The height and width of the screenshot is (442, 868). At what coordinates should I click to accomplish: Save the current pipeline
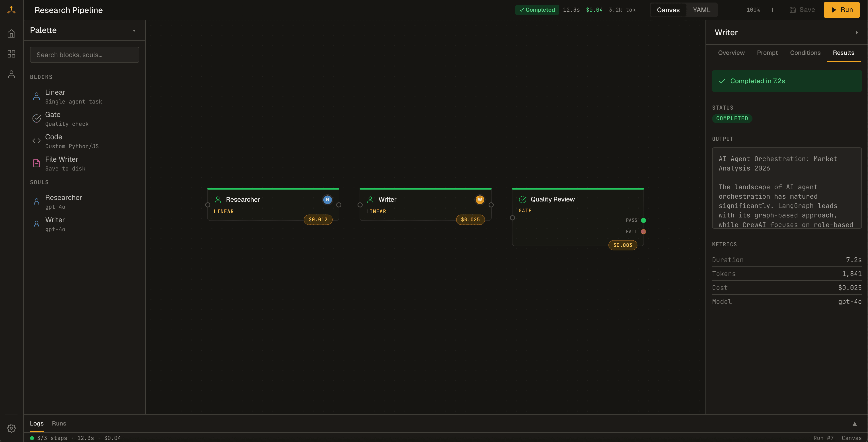(802, 10)
